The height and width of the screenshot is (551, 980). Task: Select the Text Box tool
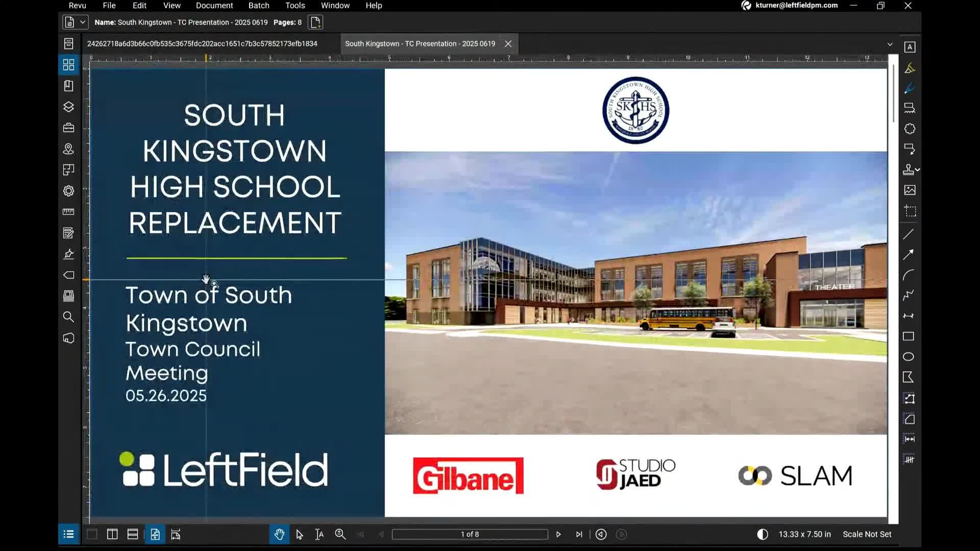[910, 47]
